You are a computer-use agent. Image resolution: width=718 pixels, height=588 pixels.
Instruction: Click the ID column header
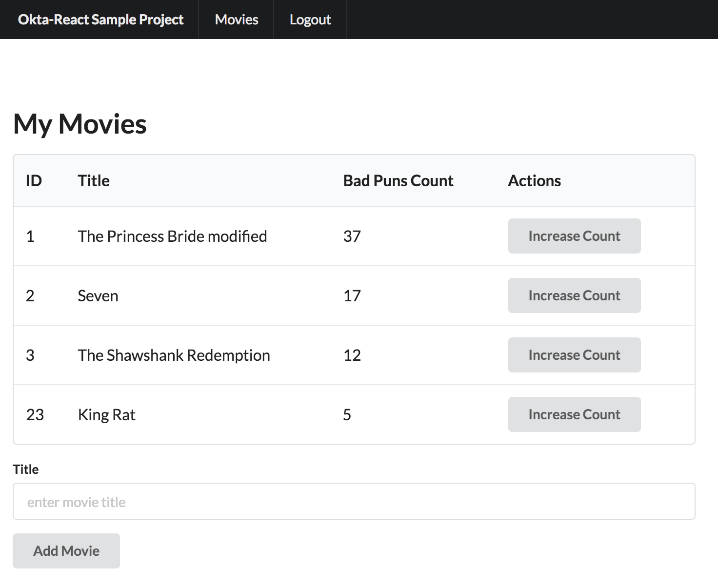click(x=34, y=181)
